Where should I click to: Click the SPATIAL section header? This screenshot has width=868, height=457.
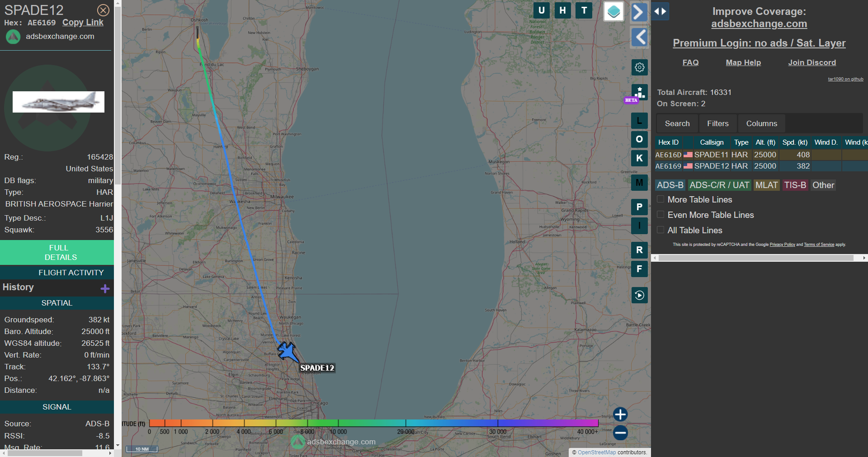click(x=57, y=303)
